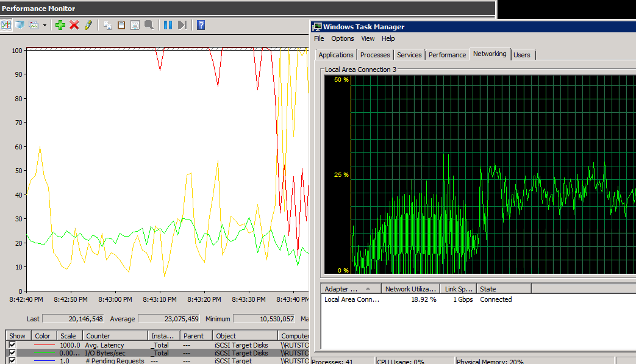This screenshot has width=636, height=364.
Task: Open the Properties dialog icon
Action: 135,25
